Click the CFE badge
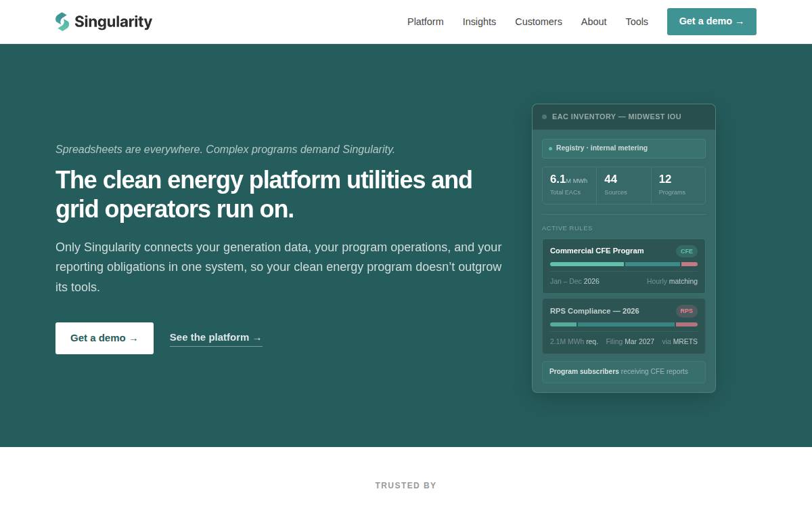Screen dimensions: 812x508 tap(687, 251)
